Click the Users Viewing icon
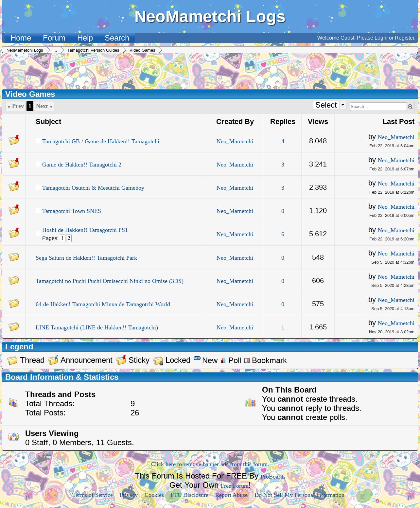The image size is (420, 508). 14,437
